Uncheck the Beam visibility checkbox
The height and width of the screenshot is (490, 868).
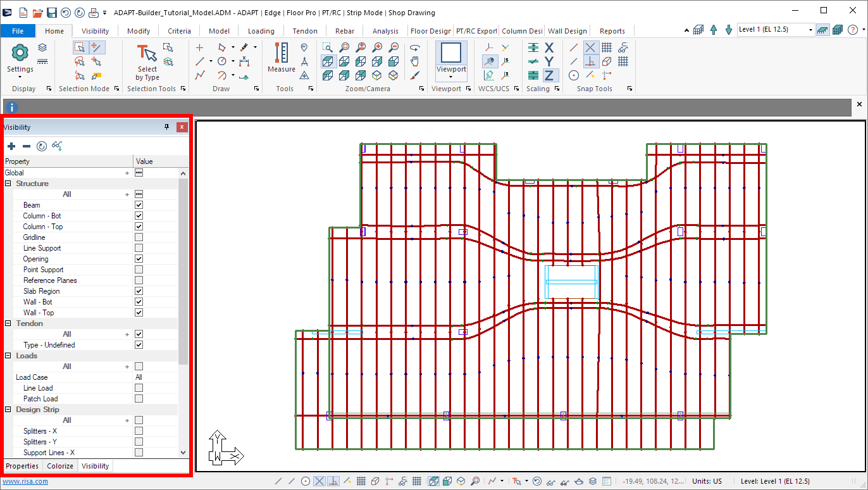(139, 205)
